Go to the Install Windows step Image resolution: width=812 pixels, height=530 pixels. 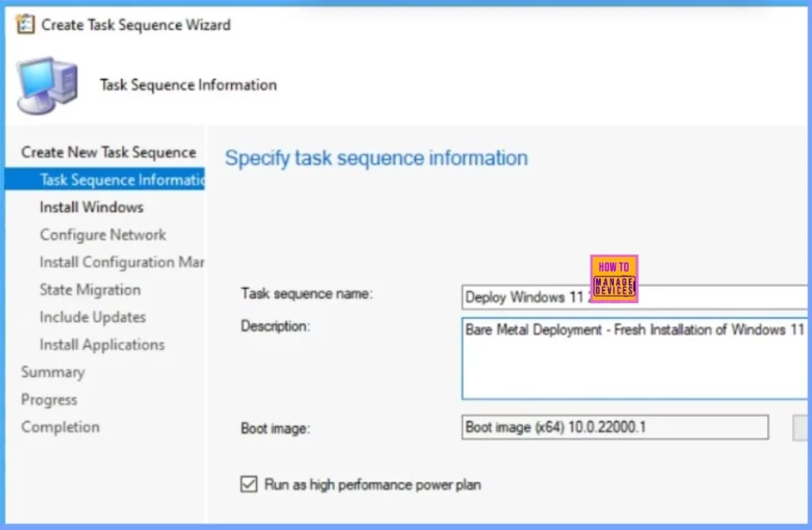[x=92, y=207]
